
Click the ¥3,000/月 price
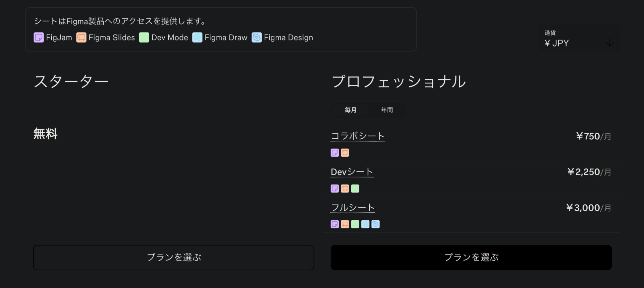click(x=589, y=208)
